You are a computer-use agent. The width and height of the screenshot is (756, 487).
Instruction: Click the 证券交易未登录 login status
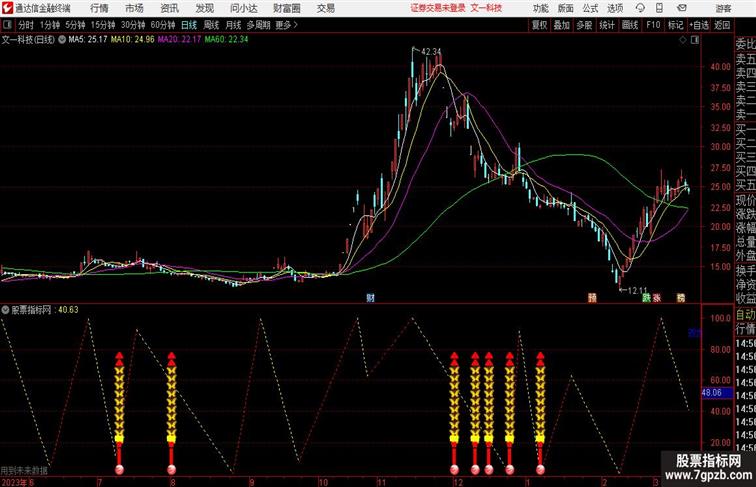click(438, 8)
